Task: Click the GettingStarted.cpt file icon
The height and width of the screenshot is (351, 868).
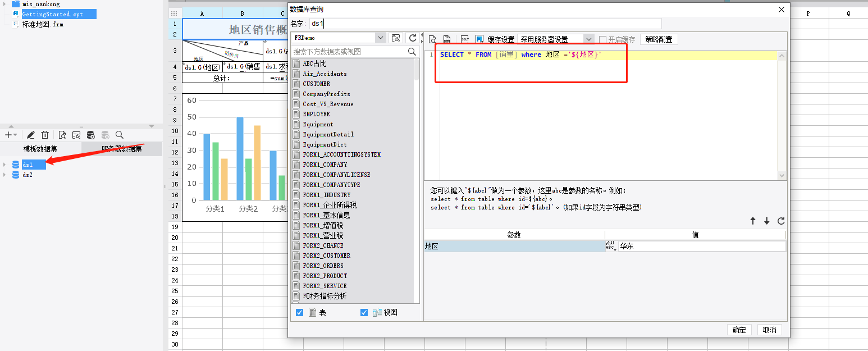Action: click(x=16, y=14)
